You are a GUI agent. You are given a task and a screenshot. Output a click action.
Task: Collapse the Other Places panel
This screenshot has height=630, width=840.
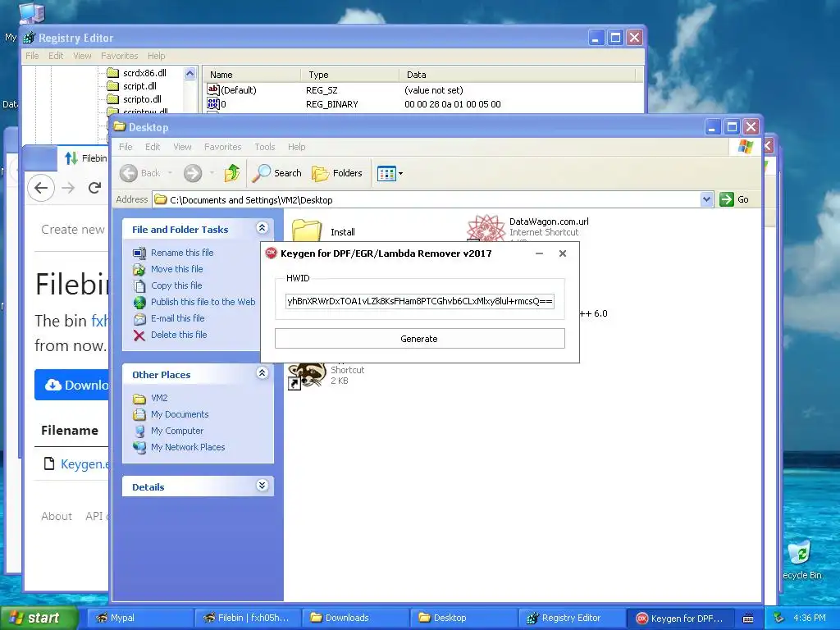point(262,373)
